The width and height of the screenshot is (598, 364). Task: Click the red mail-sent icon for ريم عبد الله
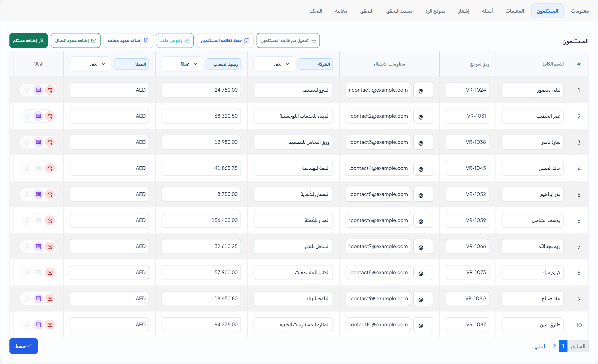pos(50,247)
